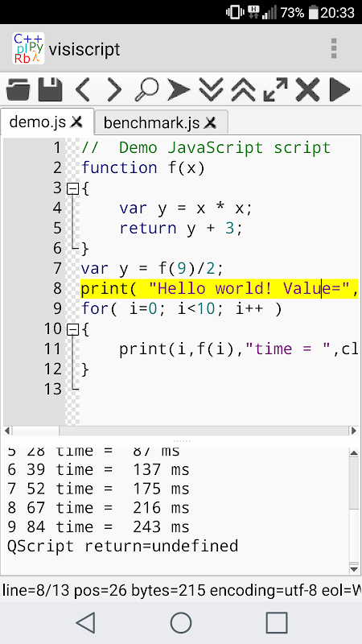Tap the Android home button
The image size is (362, 644).
pos(181,622)
